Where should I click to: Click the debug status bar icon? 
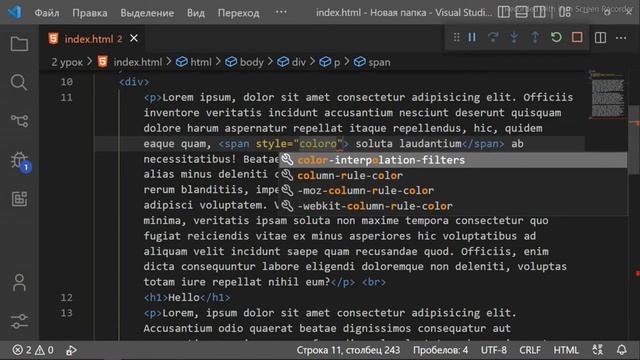point(71,350)
